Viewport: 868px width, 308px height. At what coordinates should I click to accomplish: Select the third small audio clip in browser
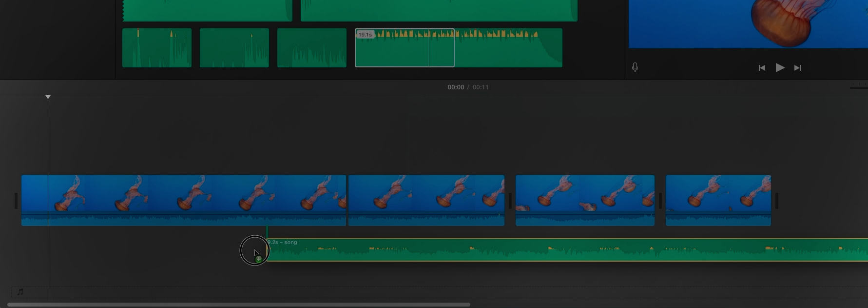click(x=311, y=48)
